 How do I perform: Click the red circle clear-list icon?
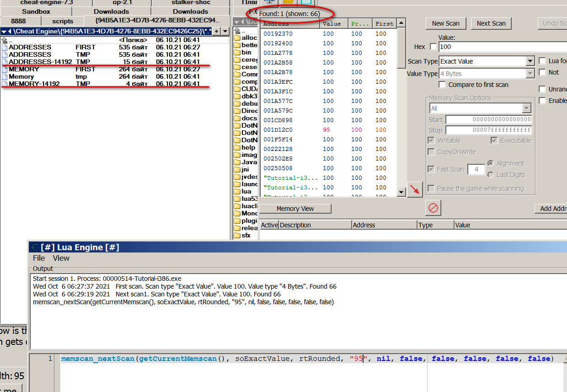[x=433, y=208]
